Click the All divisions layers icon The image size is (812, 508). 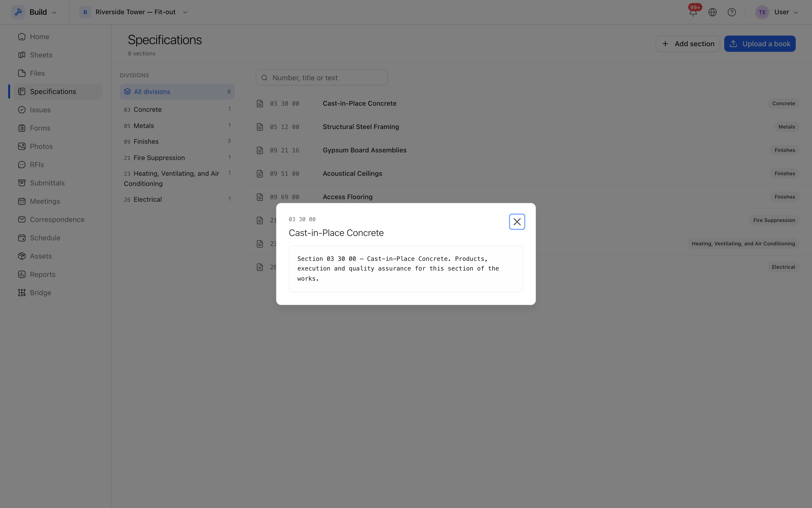(127, 91)
